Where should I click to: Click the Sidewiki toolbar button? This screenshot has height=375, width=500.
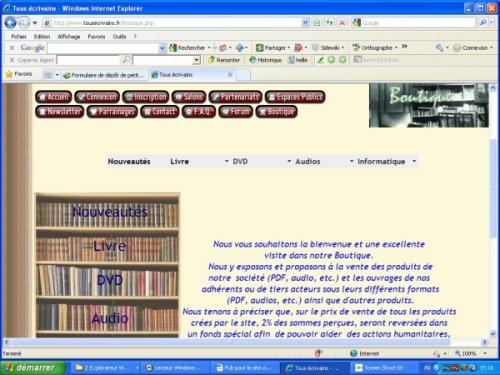[x=327, y=48]
